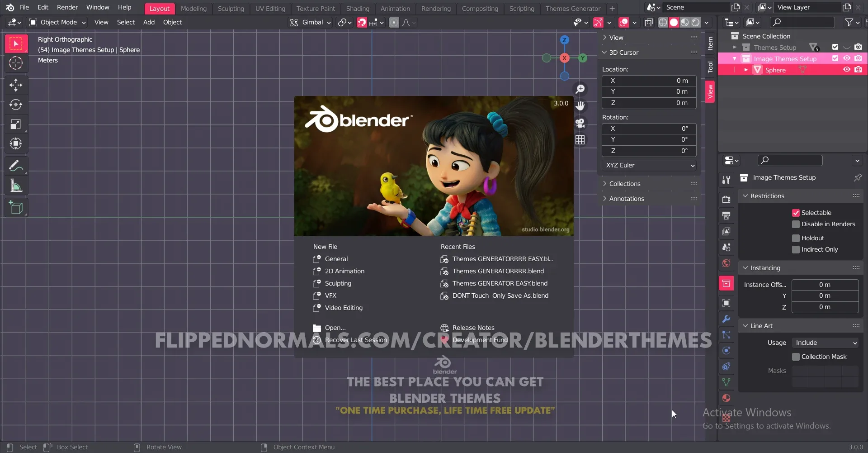
Task: Click Recover Last Session
Action: pyautogui.click(x=355, y=340)
